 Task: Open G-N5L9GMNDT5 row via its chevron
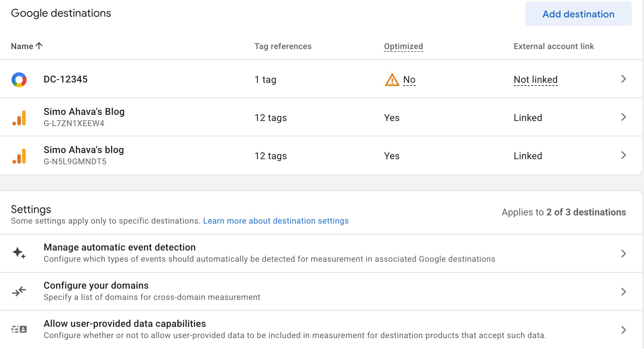[624, 155]
